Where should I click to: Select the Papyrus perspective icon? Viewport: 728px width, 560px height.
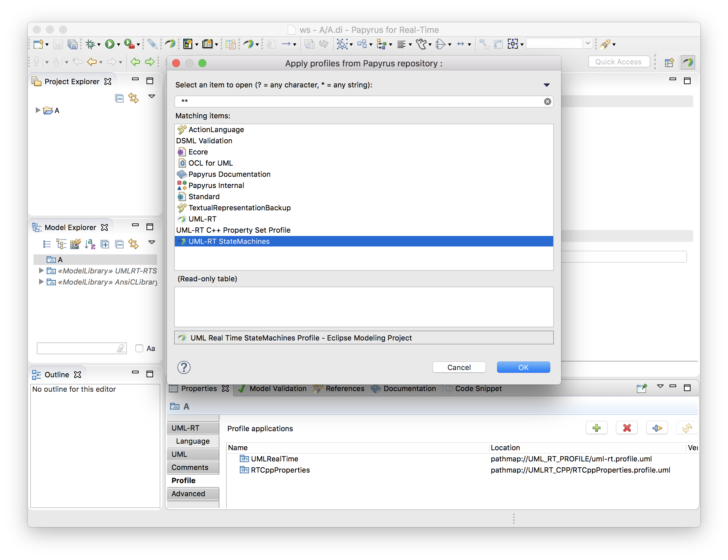688,62
